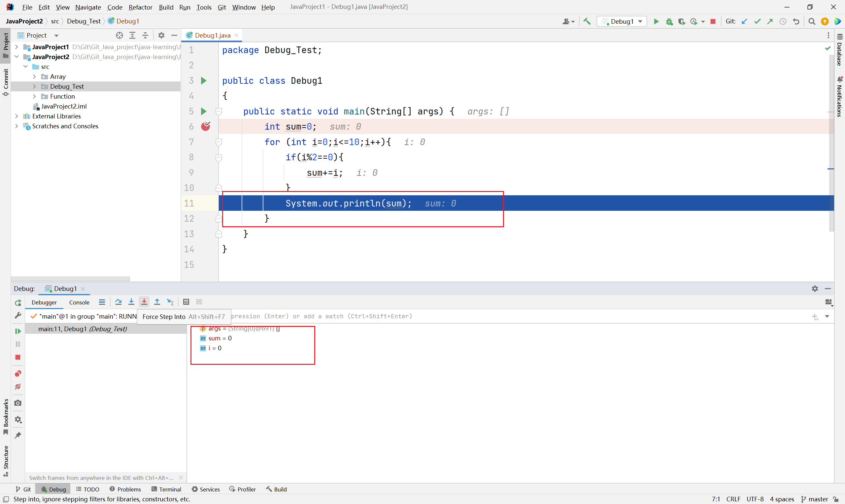Viewport: 845px width, 504px height.
Task: Click UTF-8 encoding in status bar
Action: tap(755, 499)
